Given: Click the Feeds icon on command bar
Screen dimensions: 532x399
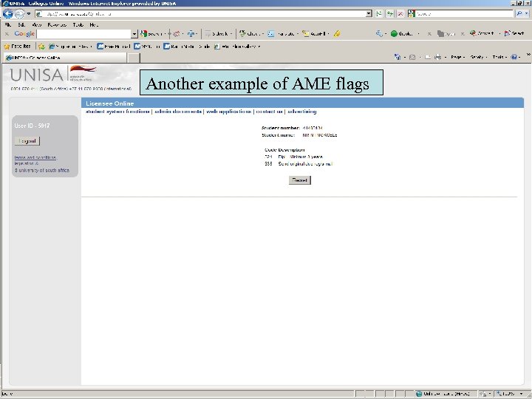Looking at the screenshot, I should (x=412, y=57).
